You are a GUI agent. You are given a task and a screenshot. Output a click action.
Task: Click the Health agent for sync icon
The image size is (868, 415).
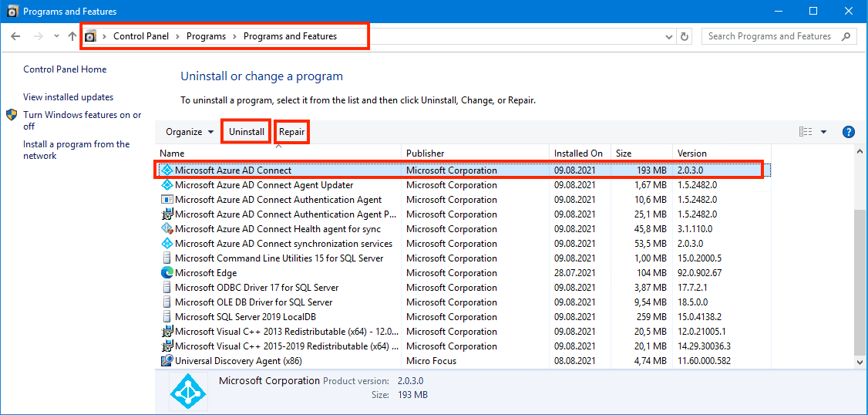pos(167,229)
